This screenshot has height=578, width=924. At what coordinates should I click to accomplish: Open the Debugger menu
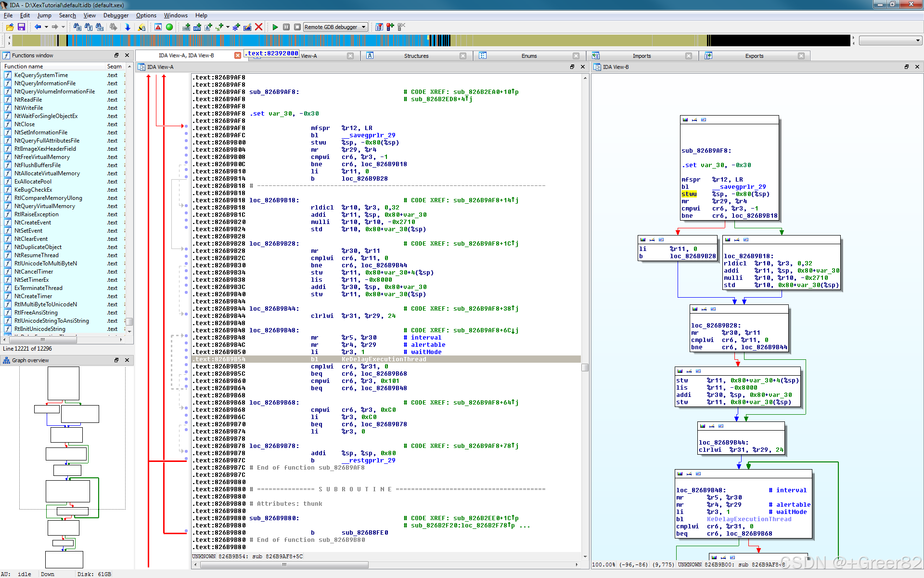coord(115,15)
